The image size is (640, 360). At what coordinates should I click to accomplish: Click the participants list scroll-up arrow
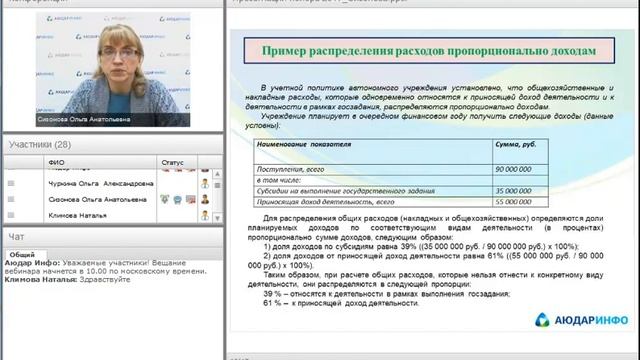click(217, 174)
